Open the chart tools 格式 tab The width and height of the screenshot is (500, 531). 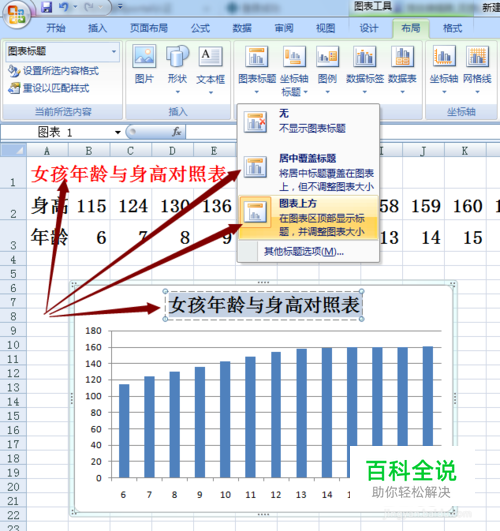[453, 28]
